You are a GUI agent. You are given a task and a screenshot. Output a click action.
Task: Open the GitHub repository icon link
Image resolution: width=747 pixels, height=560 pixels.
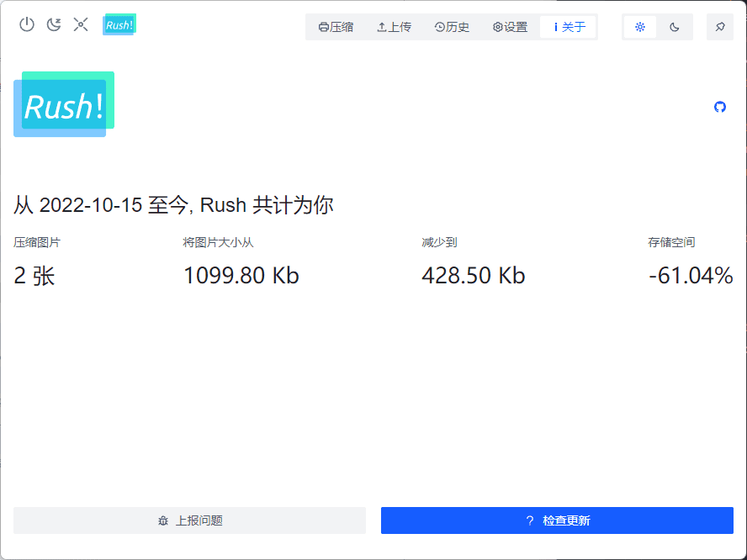coord(720,107)
